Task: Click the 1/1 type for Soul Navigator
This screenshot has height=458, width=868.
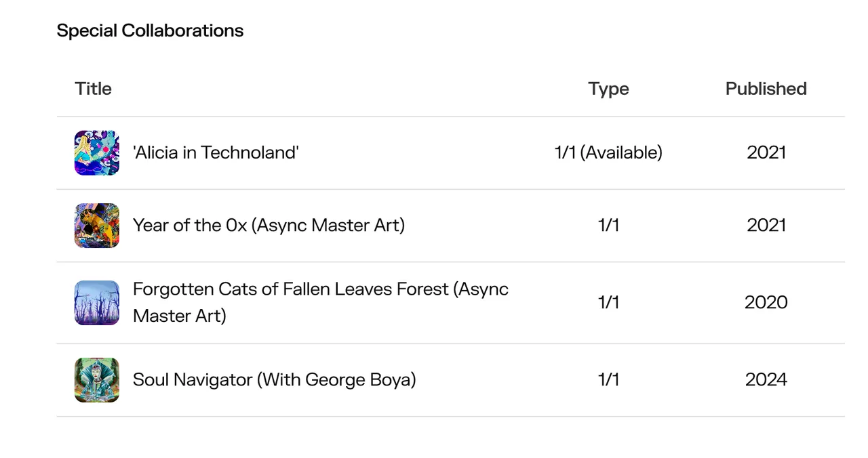Action: tap(609, 379)
